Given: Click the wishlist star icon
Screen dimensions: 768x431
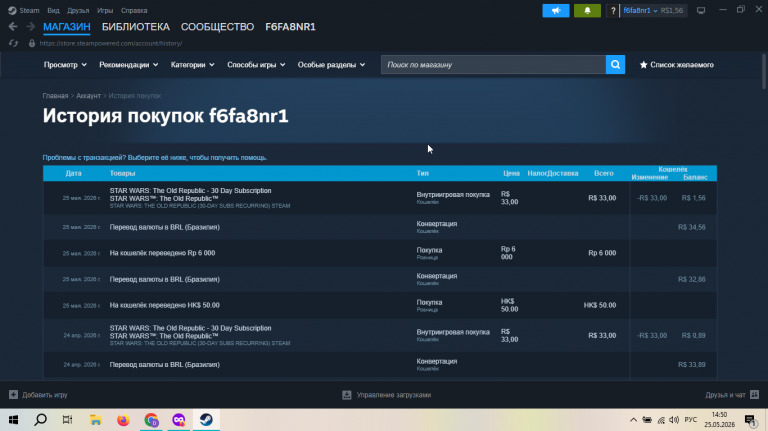Looking at the screenshot, I should pyautogui.click(x=644, y=65).
